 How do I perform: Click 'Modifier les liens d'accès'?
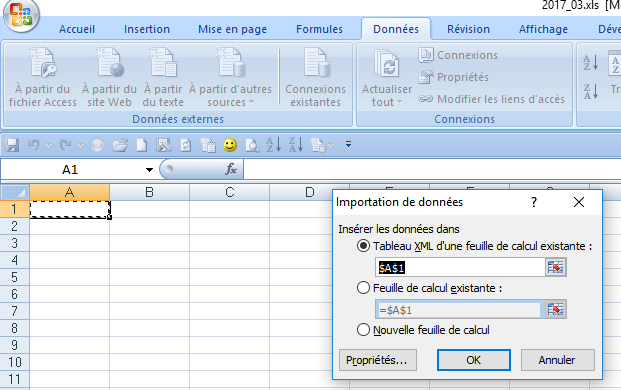(491, 99)
